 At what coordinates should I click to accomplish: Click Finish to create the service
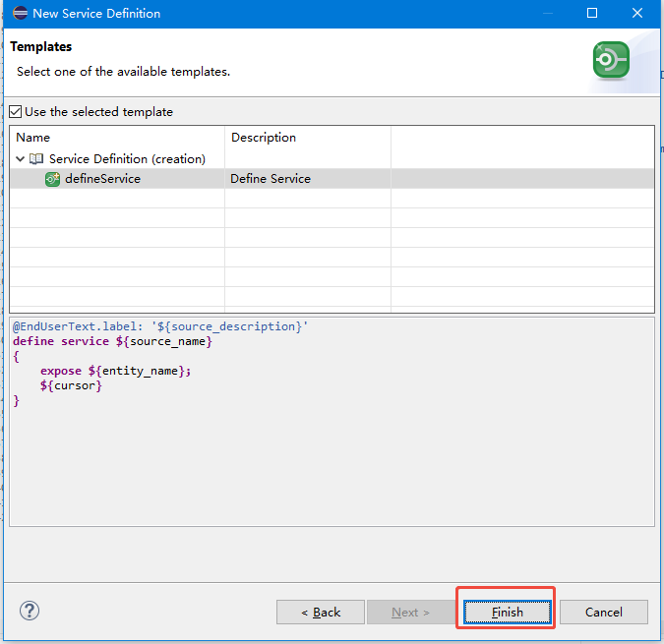(x=508, y=612)
